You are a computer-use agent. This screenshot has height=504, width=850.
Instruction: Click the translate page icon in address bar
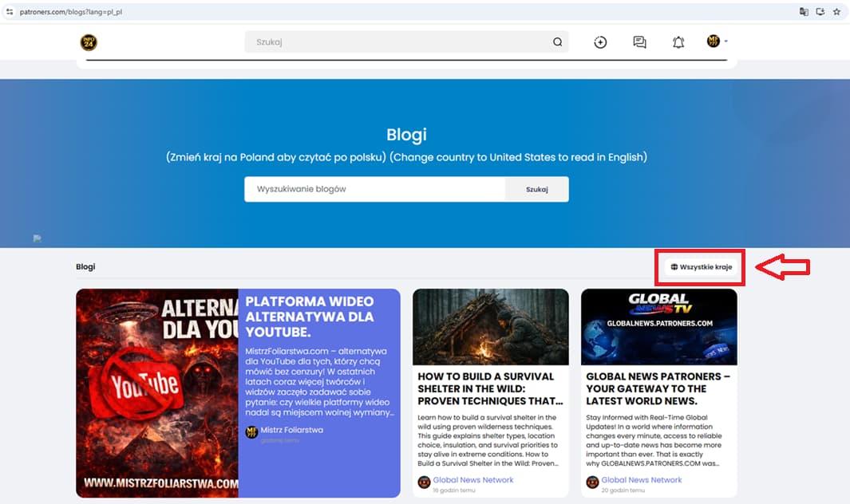click(805, 12)
